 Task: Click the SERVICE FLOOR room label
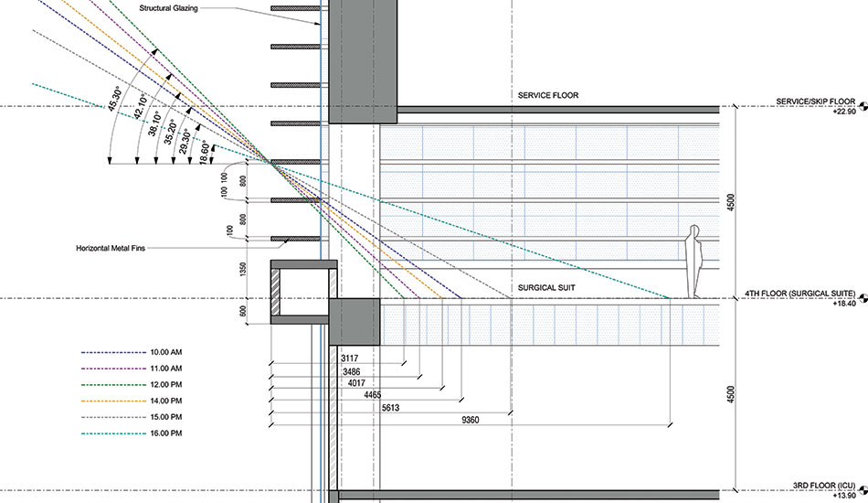[x=547, y=95]
